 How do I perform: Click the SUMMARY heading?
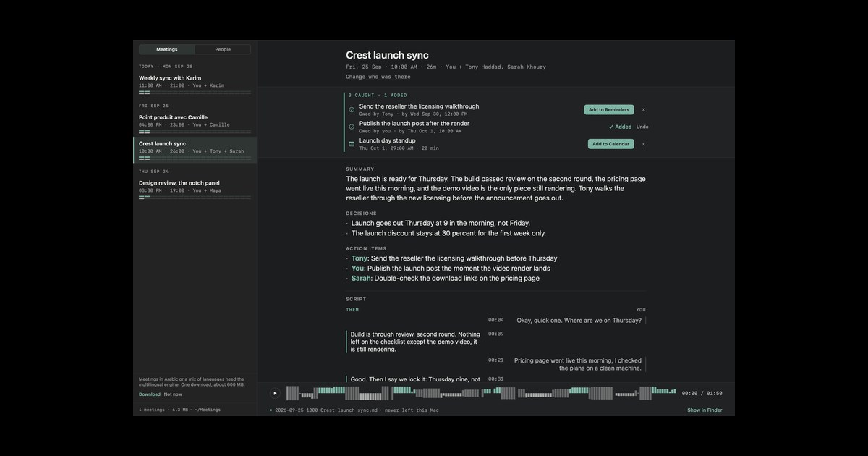click(x=360, y=169)
